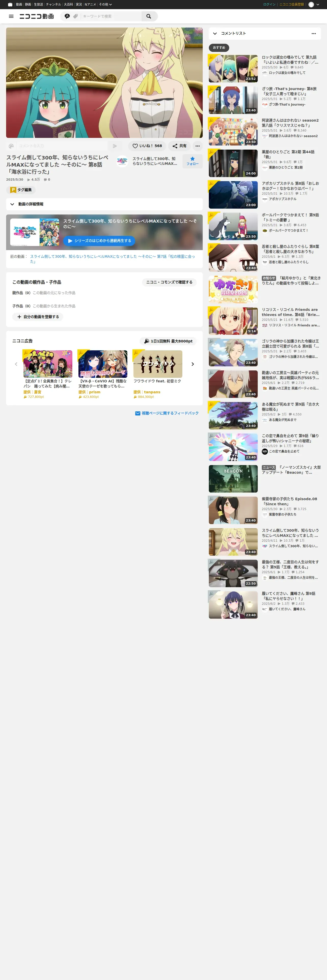Go to previous Nico ads carousel arrow
The width and height of the screenshot is (327, 980).
[16, 364]
